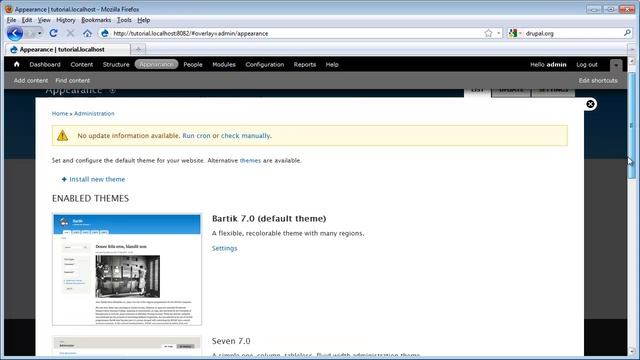640x360 pixels.
Task: Open the Bookmarks menu
Action: (96, 20)
